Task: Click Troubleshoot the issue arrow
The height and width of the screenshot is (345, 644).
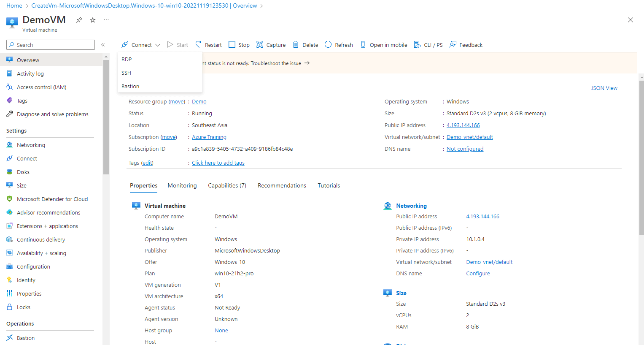Action: 307,63
